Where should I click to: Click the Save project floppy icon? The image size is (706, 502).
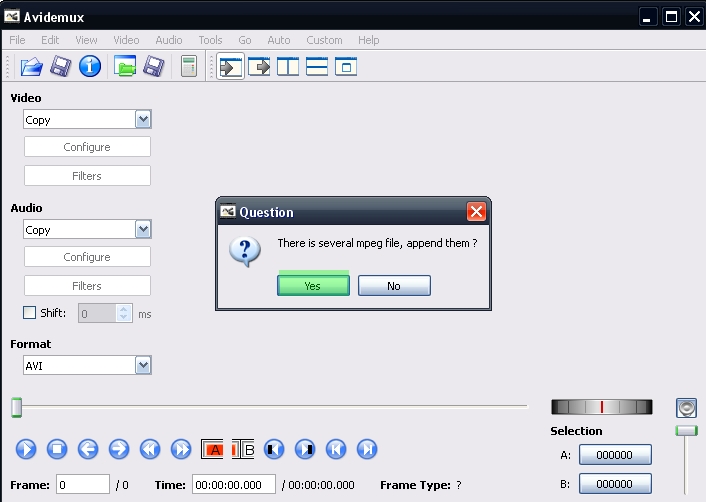(x=154, y=67)
